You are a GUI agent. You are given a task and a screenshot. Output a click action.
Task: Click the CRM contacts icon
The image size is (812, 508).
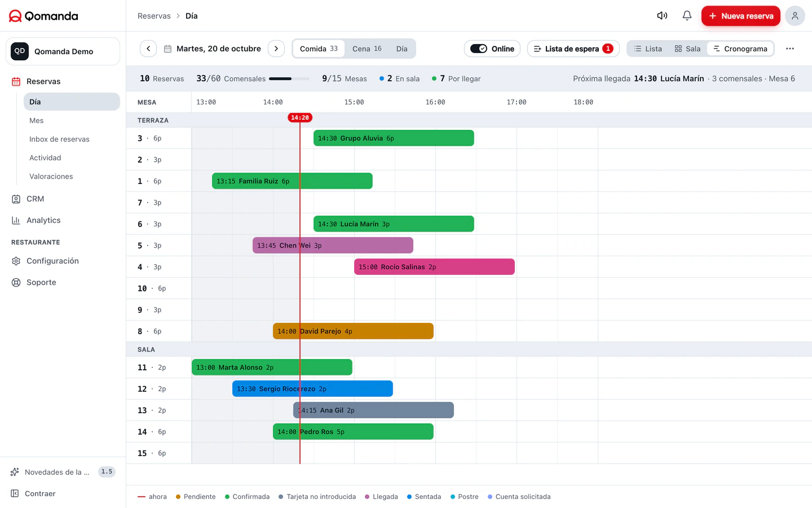[x=16, y=199]
